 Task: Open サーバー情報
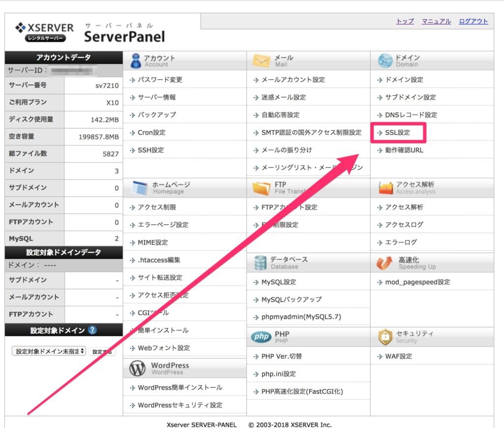pyautogui.click(x=157, y=97)
